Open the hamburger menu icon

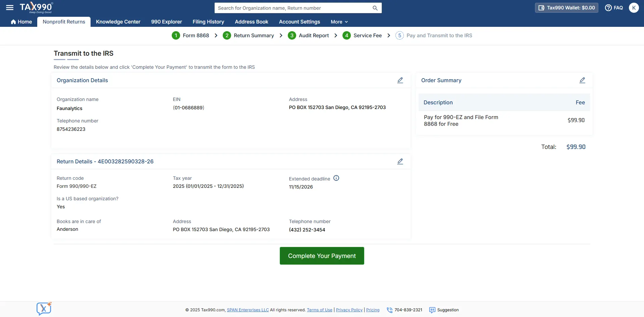[x=10, y=7]
